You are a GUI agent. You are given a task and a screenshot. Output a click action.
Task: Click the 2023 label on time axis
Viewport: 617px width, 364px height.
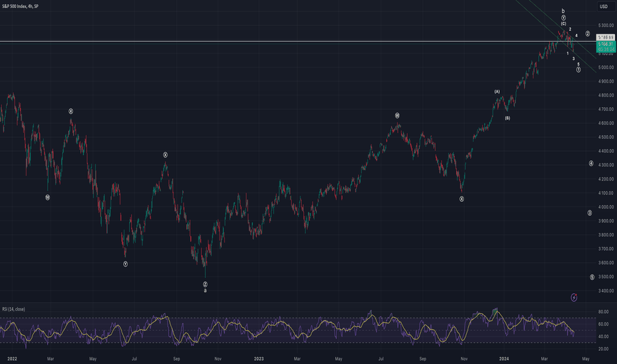[x=259, y=359]
